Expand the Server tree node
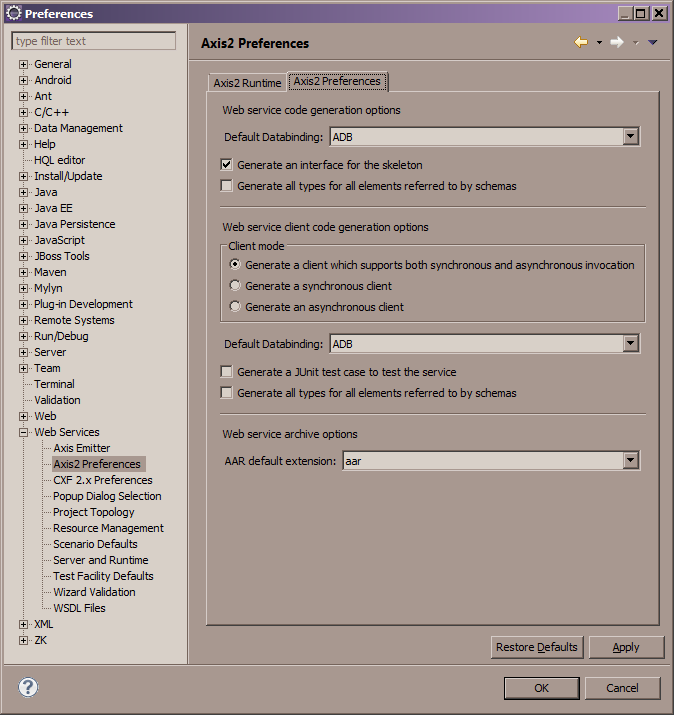This screenshot has width=674, height=715. pos(23,352)
